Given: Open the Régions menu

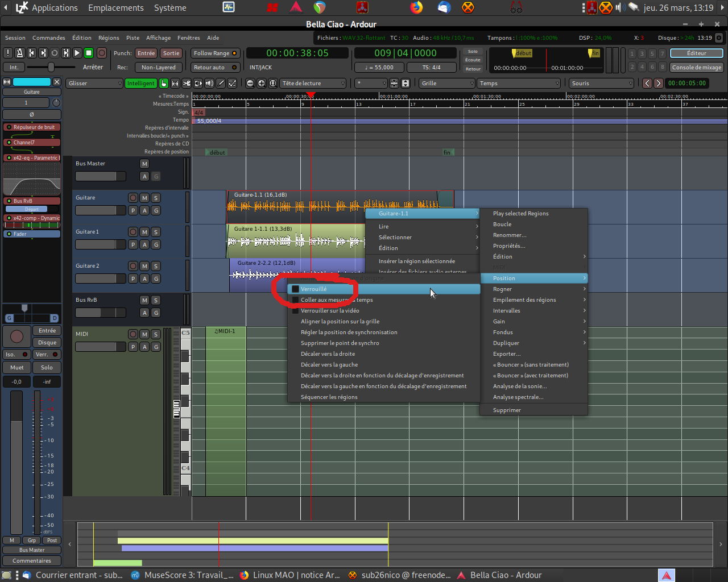Looking at the screenshot, I should [109, 38].
